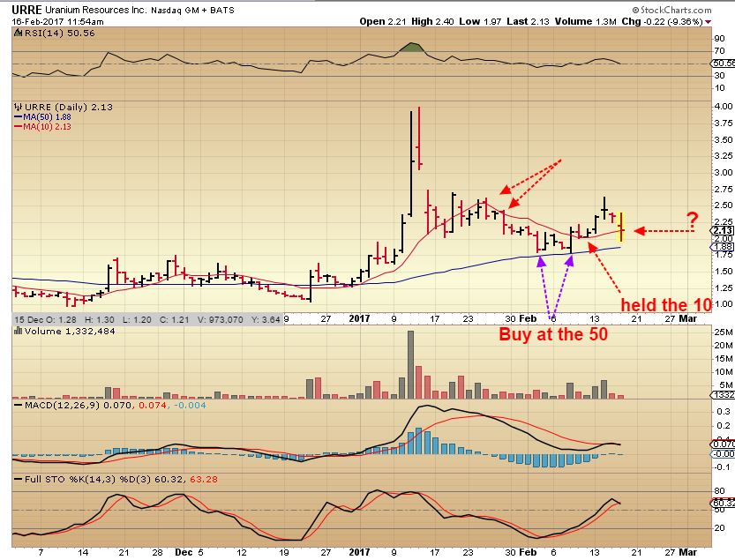735x560 pixels.
Task: Click the 2017 label on the price chart date axis
Action: (359, 318)
